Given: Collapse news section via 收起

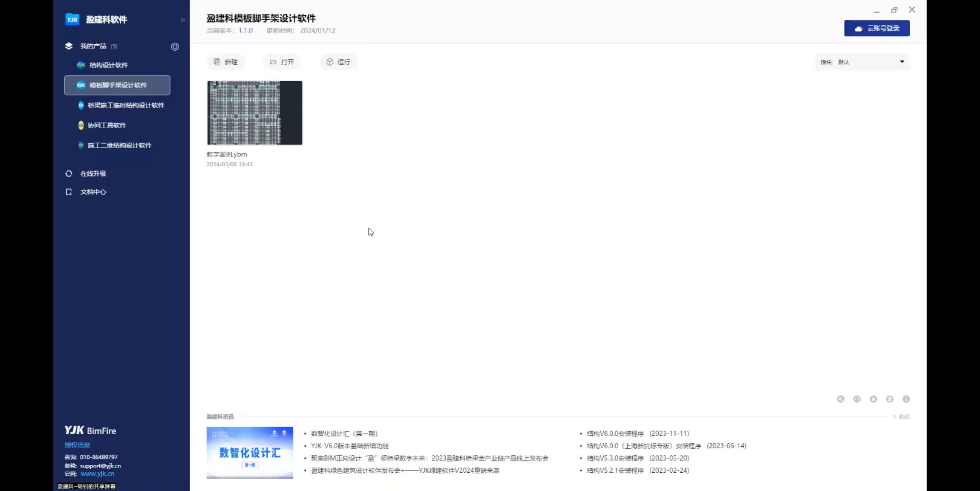Looking at the screenshot, I should [x=901, y=417].
